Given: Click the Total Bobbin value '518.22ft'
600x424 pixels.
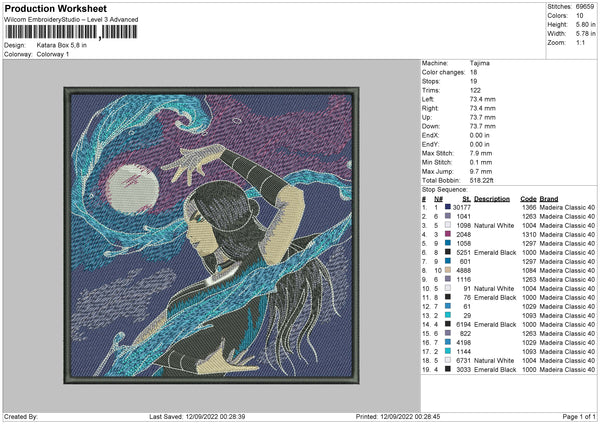Looking at the screenshot, I should pos(481,180).
